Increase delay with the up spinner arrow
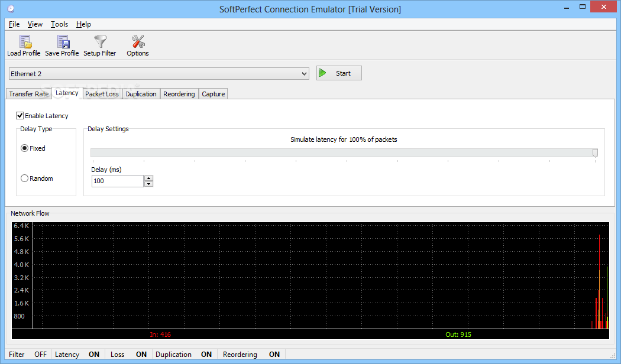 (149, 178)
